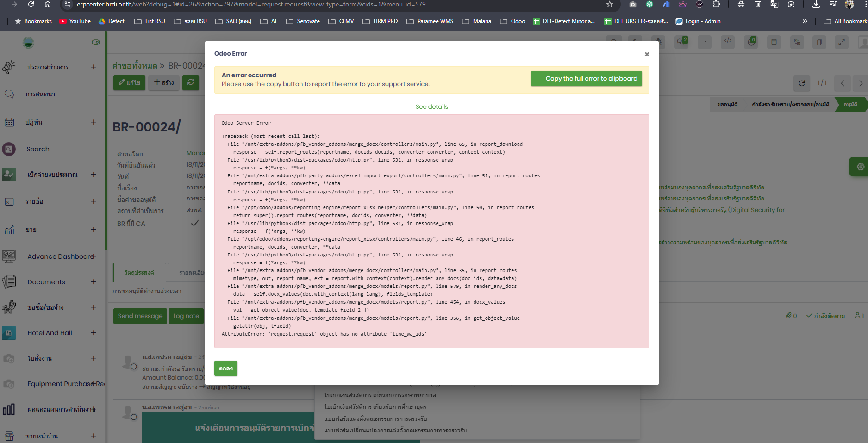
Task: Click the browser reload page icon
Action: point(31,5)
